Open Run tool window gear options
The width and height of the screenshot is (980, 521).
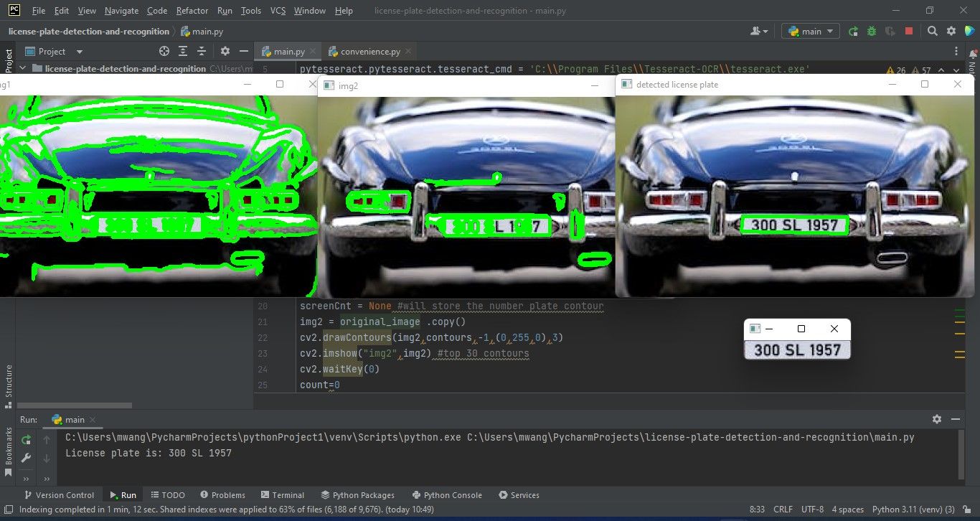coord(937,419)
